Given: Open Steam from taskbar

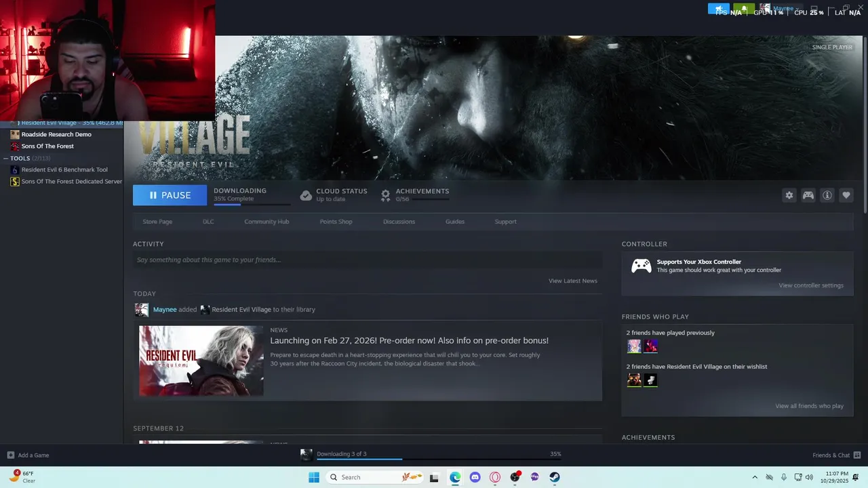Looking at the screenshot, I should pyautogui.click(x=555, y=477).
